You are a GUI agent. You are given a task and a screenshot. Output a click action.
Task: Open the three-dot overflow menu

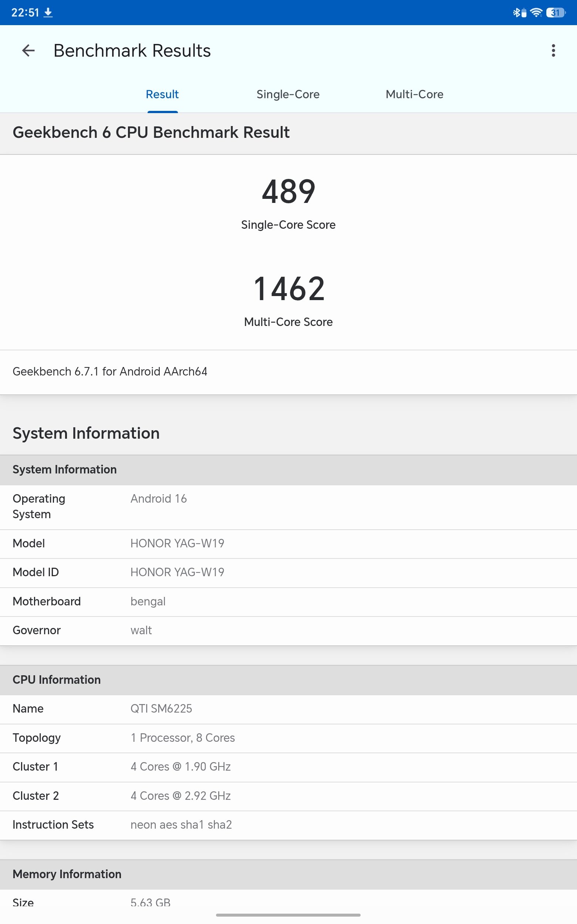point(553,50)
